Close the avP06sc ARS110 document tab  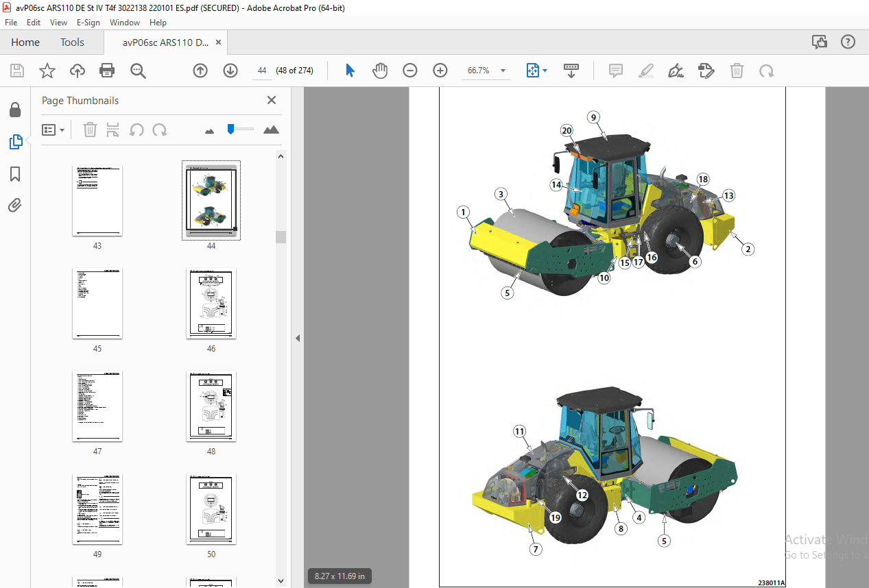click(x=218, y=42)
